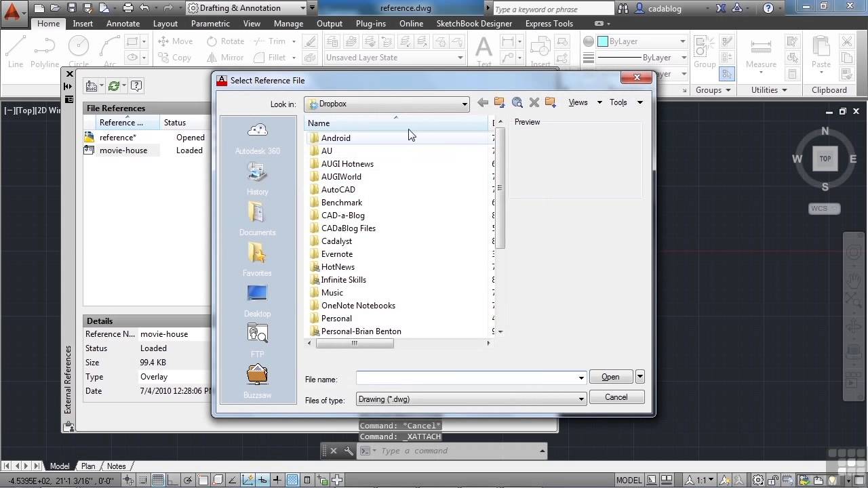Open Autodesk 360 in places list

coord(258,139)
